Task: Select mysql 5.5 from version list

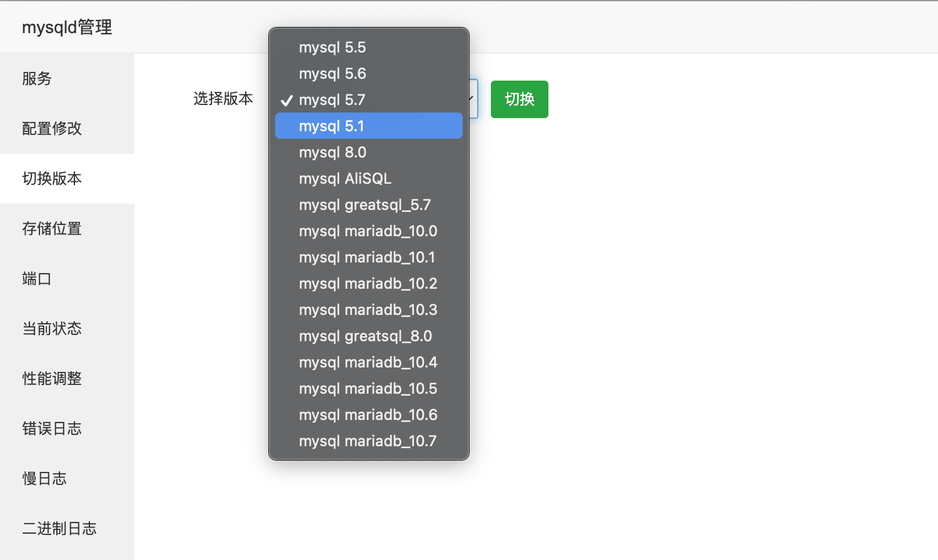Action: [369, 47]
